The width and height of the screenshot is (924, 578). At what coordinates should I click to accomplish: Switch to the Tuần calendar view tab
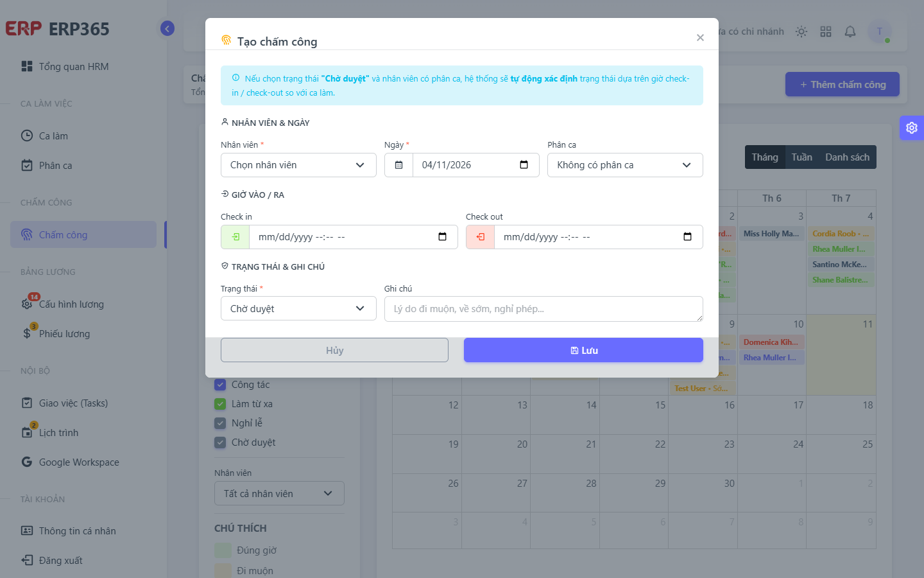click(801, 157)
